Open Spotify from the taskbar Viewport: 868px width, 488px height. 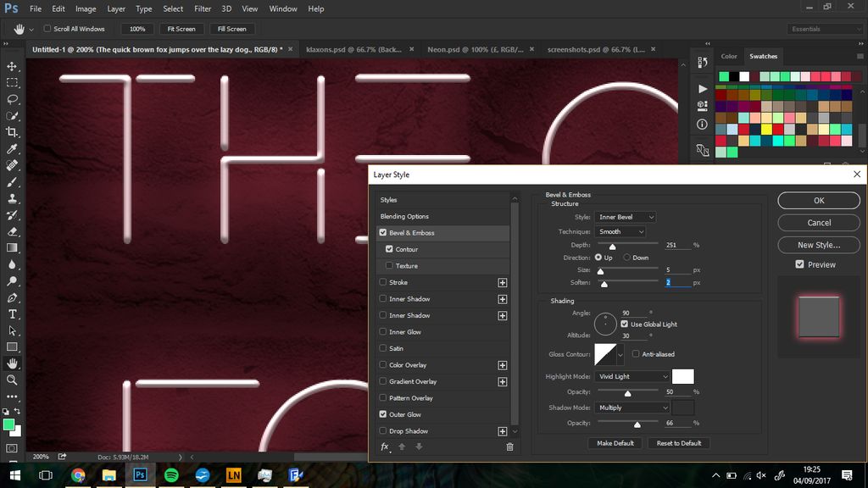(171, 475)
